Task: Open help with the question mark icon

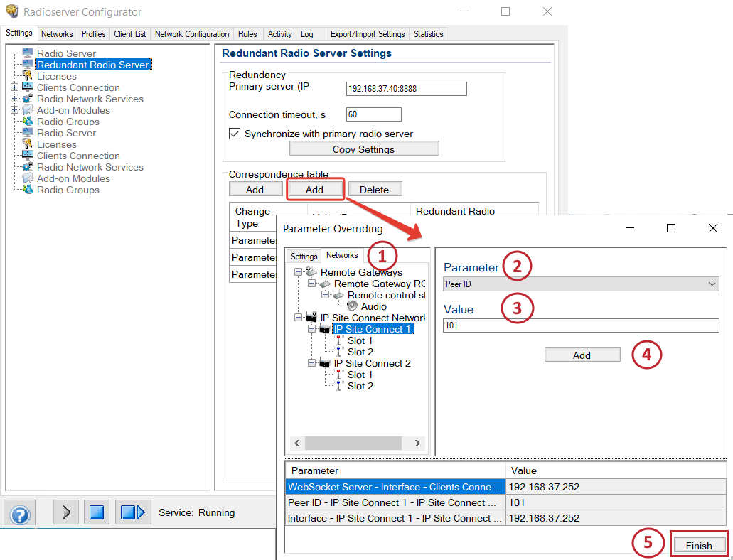Action: coord(20,515)
